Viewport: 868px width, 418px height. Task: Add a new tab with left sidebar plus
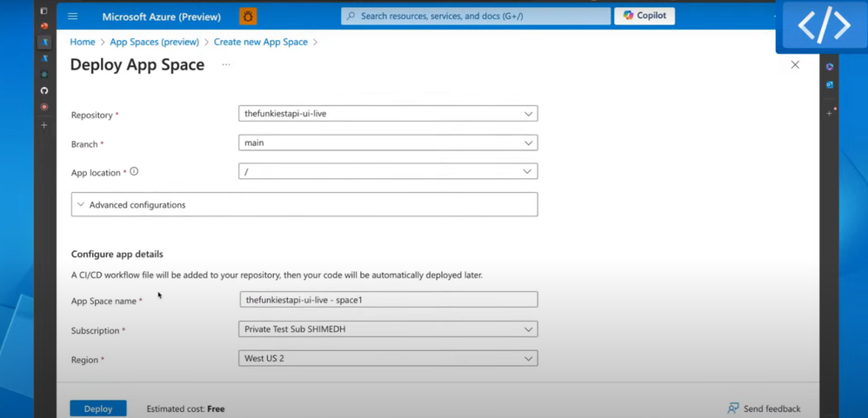tap(44, 125)
